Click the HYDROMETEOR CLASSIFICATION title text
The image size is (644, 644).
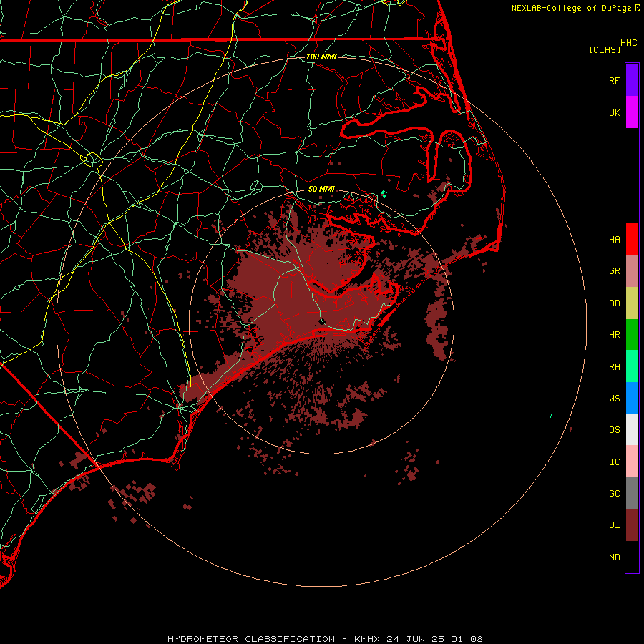(x=251, y=639)
